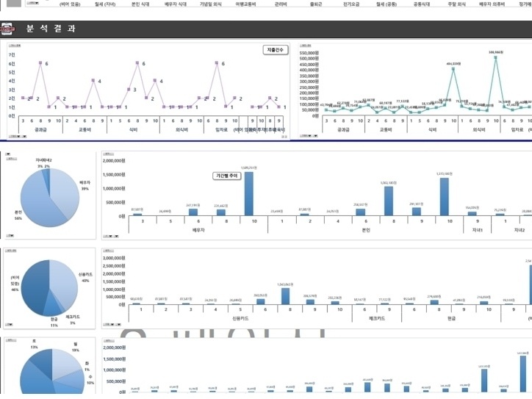Open value field button atop 기간별 추이 bar chart
532x399 pixels.
[109, 154]
